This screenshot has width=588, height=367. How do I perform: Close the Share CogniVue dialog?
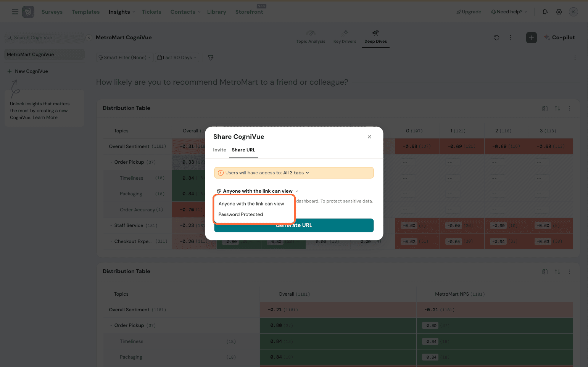[369, 137]
